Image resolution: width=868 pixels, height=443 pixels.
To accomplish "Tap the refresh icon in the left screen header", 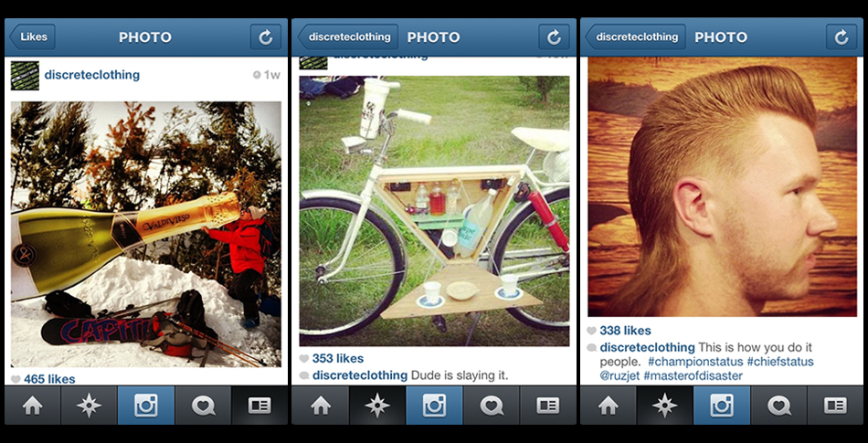I will pos(266,37).
